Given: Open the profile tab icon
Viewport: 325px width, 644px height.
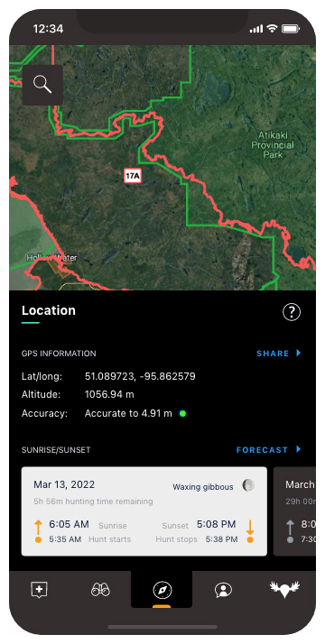Looking at the screenshot, I should (223, 591).
